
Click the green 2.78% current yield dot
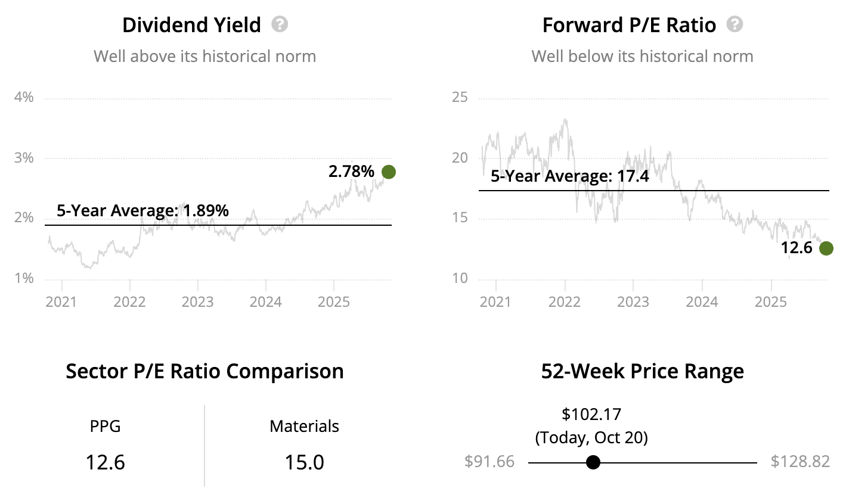point(388,172)
